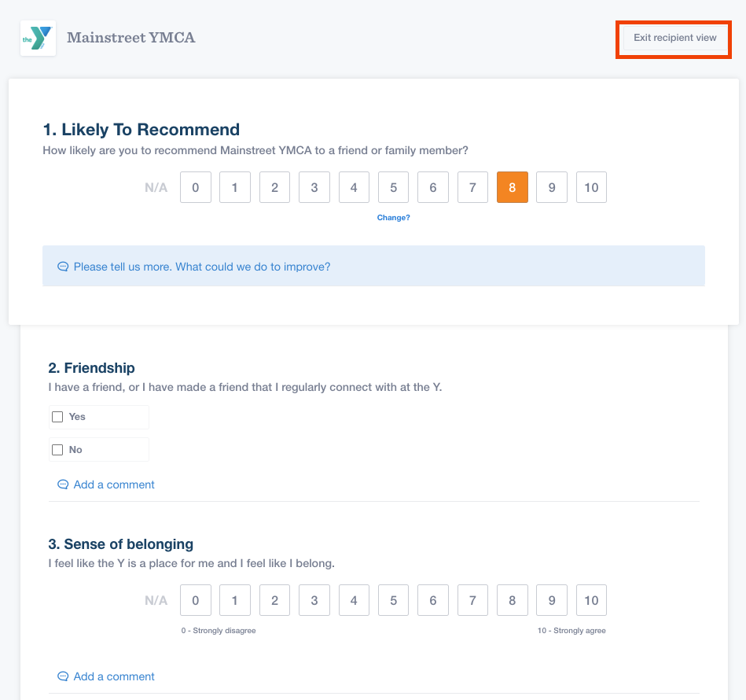Viewport: 746px width, 700px height.
Task: Choose 0 for Sense of belonging
Action: [x=196, y=600]
